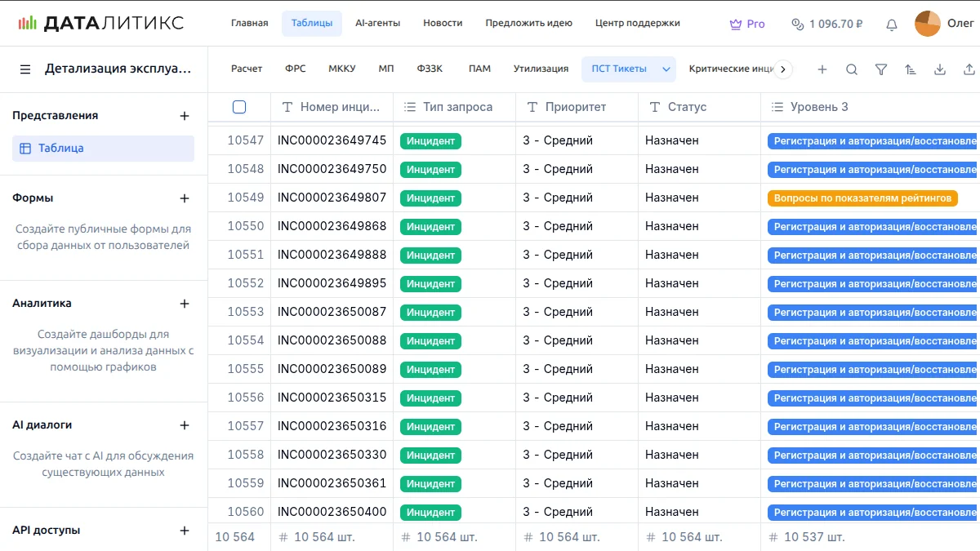Click the download export icon
This screenshot has height=551, width=980.
click(940, 70)
